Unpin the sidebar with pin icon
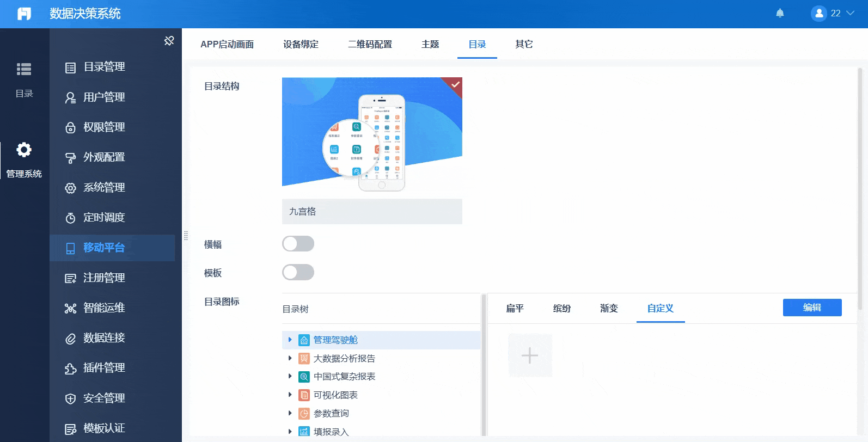The image size is (868, 442). (x=169, y=41)
